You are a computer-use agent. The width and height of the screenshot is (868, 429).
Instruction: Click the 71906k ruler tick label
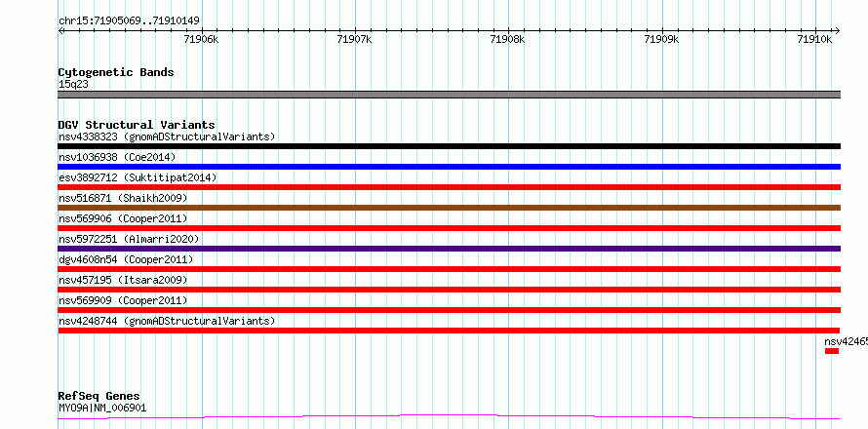tap(202, 39)
